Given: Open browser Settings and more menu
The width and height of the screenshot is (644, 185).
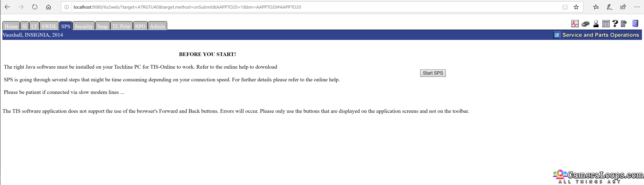Looking at the screenshot, I should (637, 7).
